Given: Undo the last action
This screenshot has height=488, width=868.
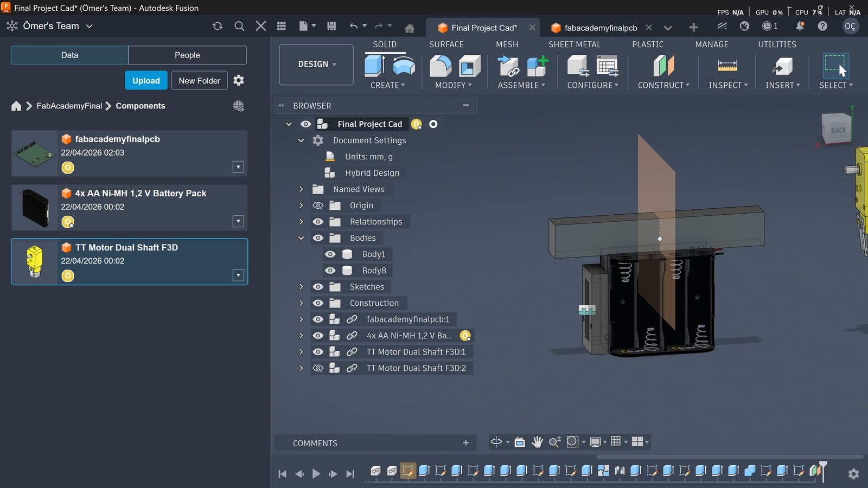Looking at the screenshot, I should click(x=354, y=26).
